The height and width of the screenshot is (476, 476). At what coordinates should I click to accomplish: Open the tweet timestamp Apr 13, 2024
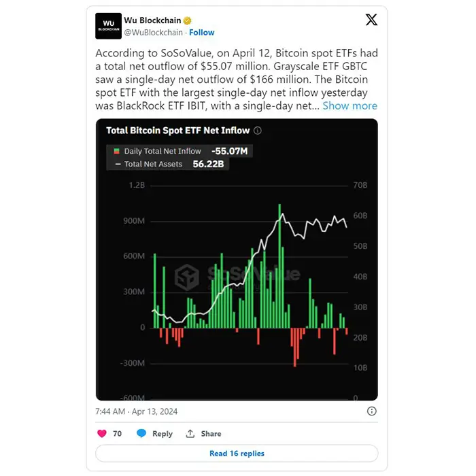[136, 411]
